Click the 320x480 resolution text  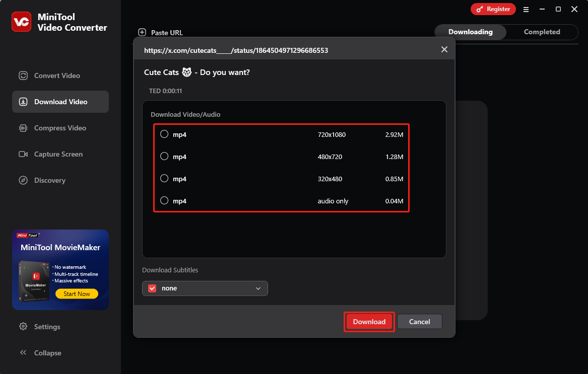[x=330, y=179]
